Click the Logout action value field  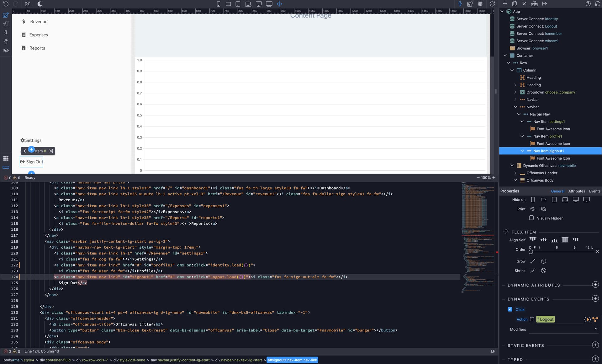[546, 319]
